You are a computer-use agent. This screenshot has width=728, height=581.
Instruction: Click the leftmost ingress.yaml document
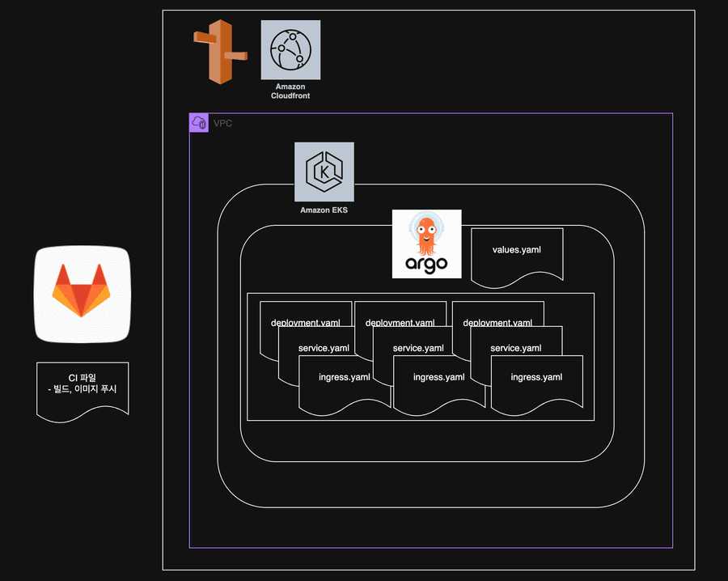tap(345, 384)
